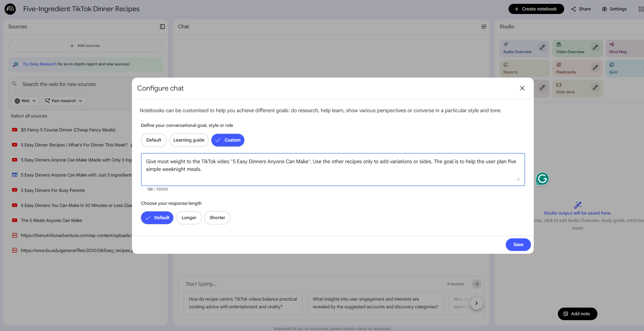Pick suggestion "How do recipe-centric TikTok videos balance..."
The image size is (644, 331).
point(243,303)
